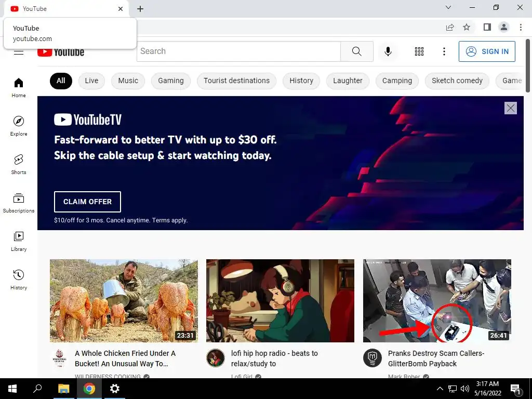Open Shorts in sidebar
Screen dimensions: 532x399
pos(19,164)
